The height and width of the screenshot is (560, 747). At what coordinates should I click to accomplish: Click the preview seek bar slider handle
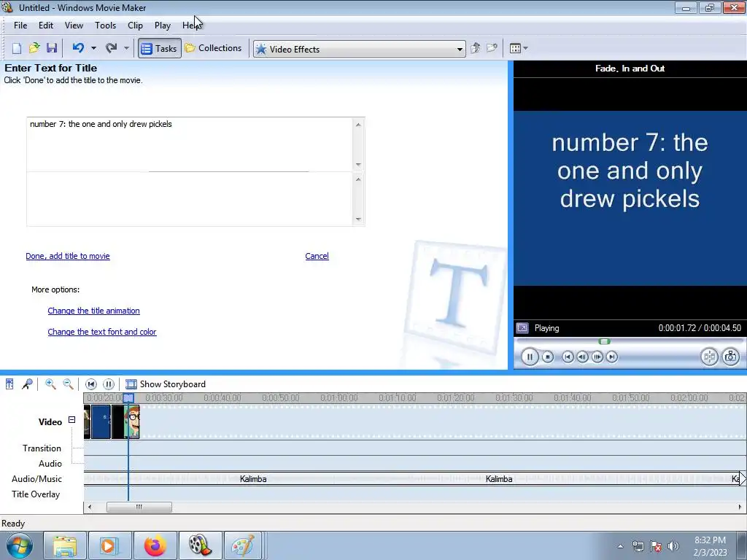(x=605, y=341)
